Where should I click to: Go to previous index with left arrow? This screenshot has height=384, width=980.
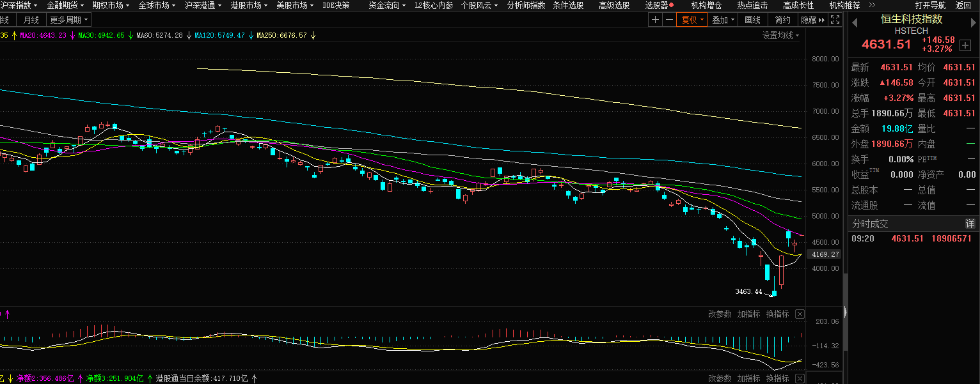[x=855, y=24]
